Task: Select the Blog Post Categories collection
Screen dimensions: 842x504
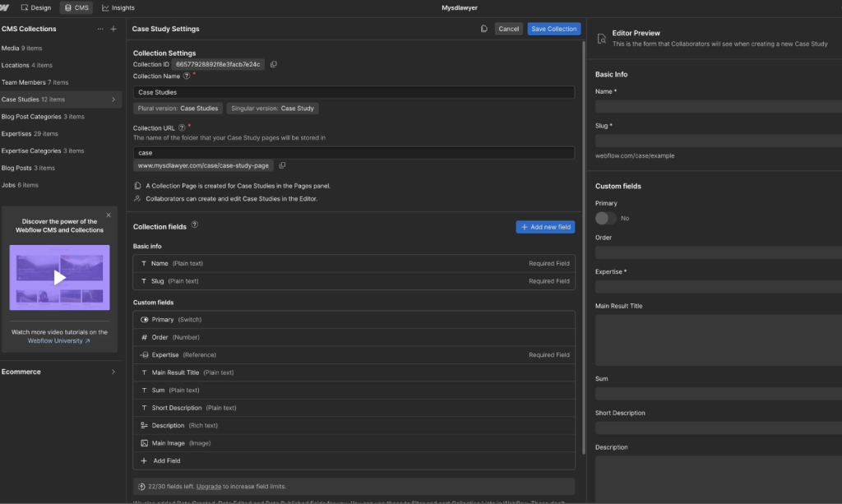Action: click(61, 117)
